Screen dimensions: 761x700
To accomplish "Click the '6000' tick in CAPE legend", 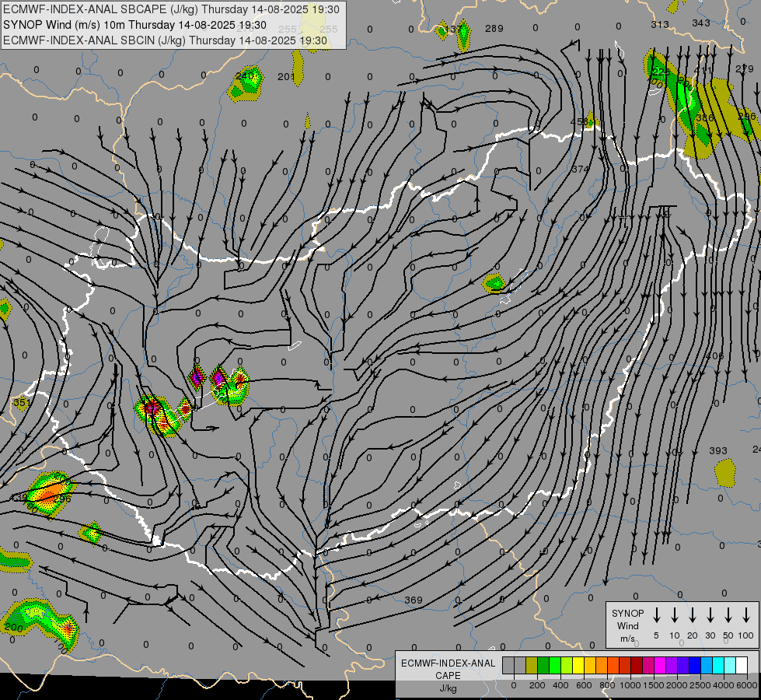I will click(x=747, y=685).
